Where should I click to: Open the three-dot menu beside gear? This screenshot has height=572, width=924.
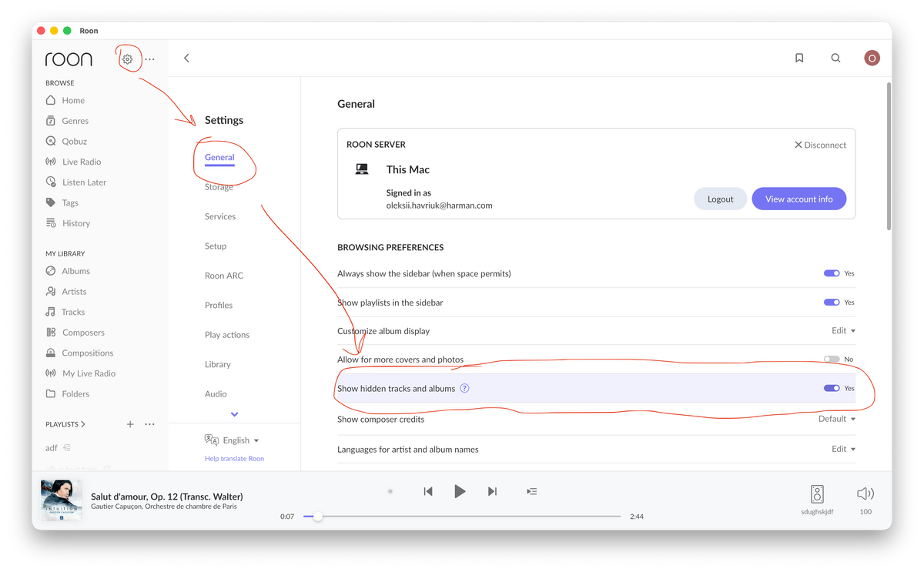149,59
